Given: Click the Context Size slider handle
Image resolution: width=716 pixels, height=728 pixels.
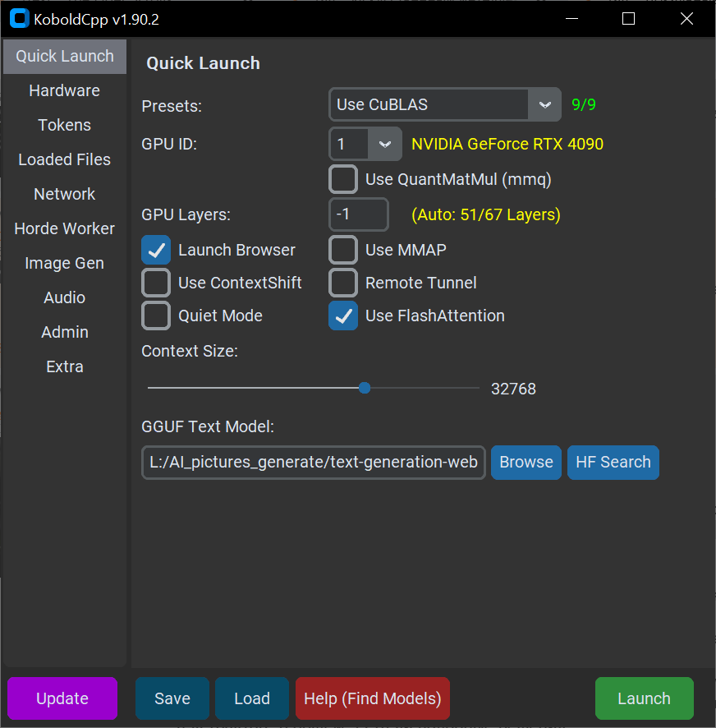Looking at the screenshot, I should coord(365,388).
